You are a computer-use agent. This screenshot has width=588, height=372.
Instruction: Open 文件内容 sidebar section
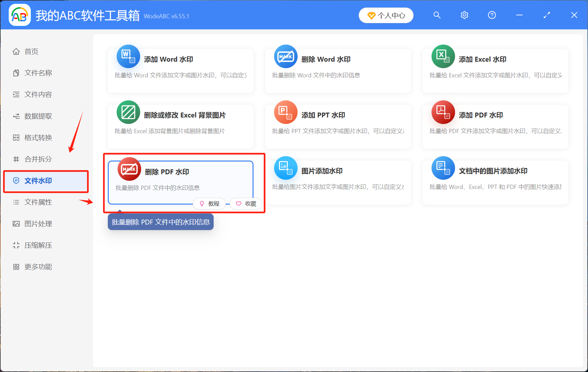click(38, 94)
